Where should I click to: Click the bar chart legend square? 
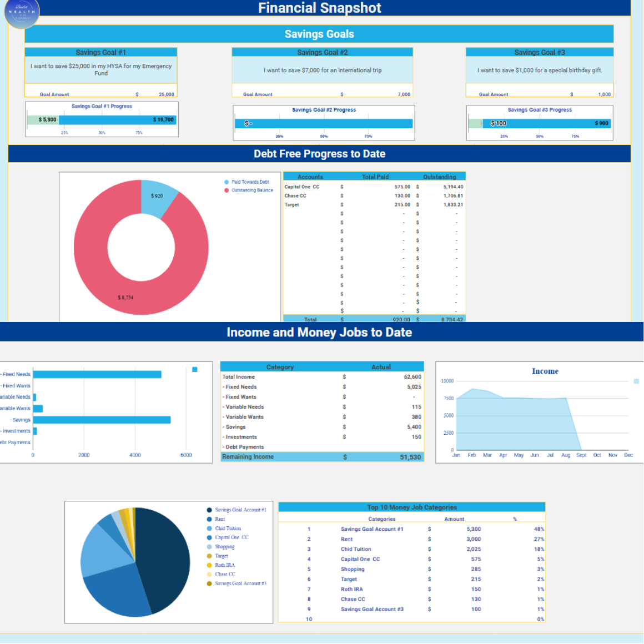click(195, 370)
